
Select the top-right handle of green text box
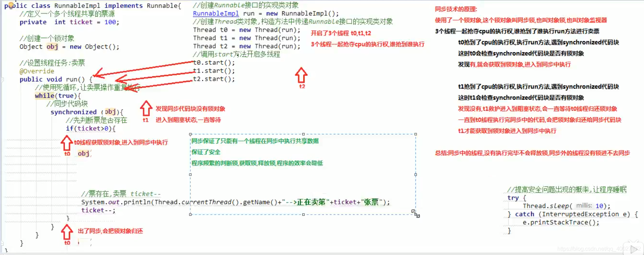416,134
